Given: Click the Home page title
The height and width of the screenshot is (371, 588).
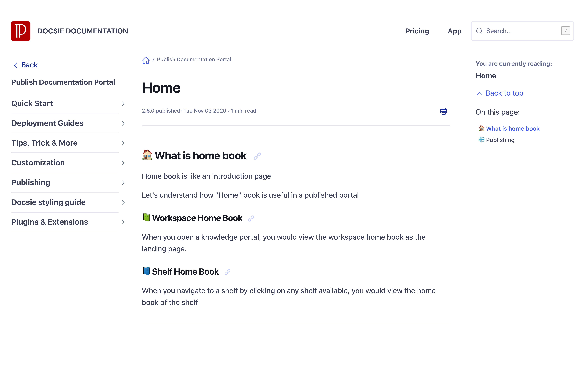Looking at the screenshot, I should (161, 88).
